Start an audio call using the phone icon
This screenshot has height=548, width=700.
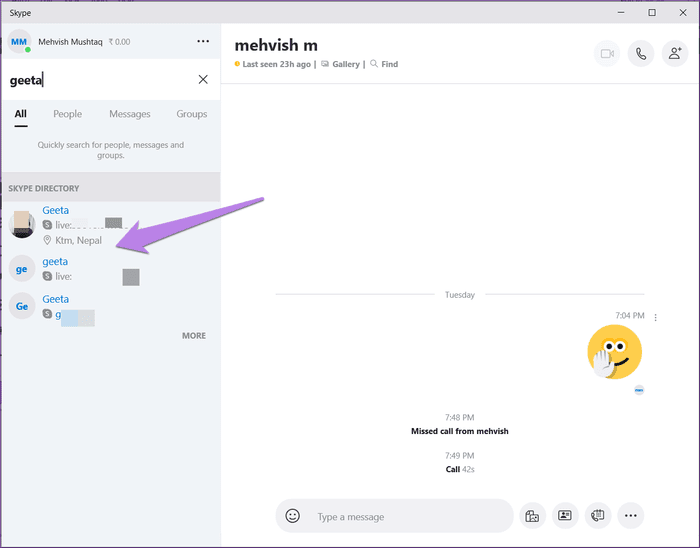click(641, 54)
